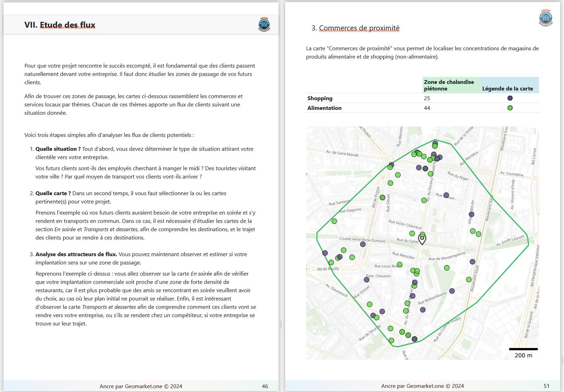Click page number 51 in the footer
Image resolution: width=564 pixels, height=392 pixels.
pos(547,386)
